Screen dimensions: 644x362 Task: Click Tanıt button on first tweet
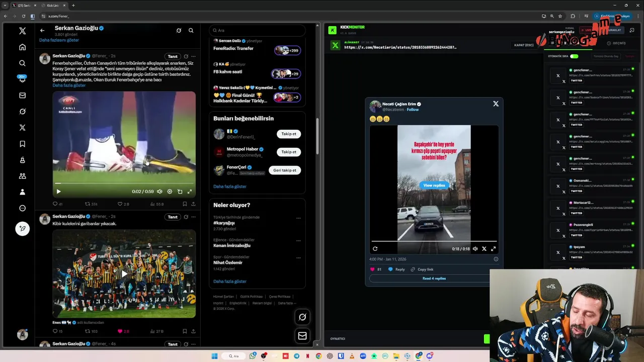click(x=173, y=56)
